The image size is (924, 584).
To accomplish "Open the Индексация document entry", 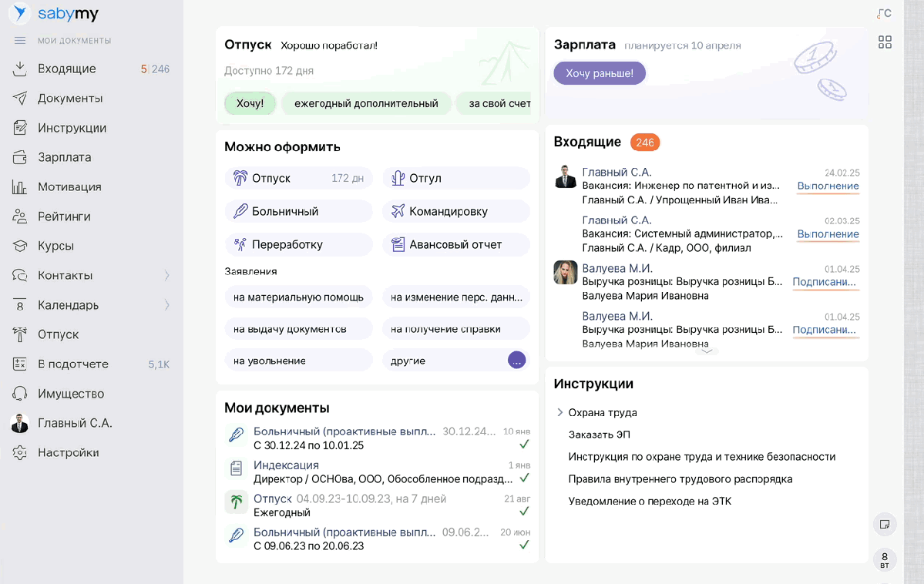I will [286, 465].
